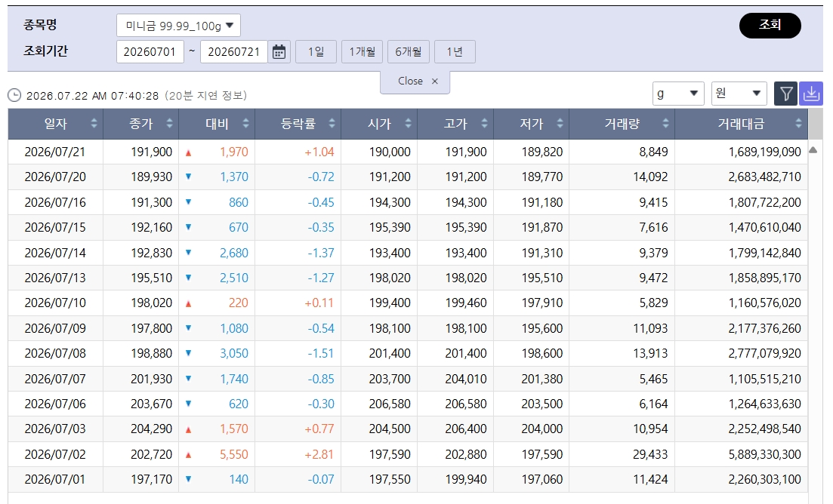Open the g weight unit dropdown
The image size is (833, 504).
(678, 94)
